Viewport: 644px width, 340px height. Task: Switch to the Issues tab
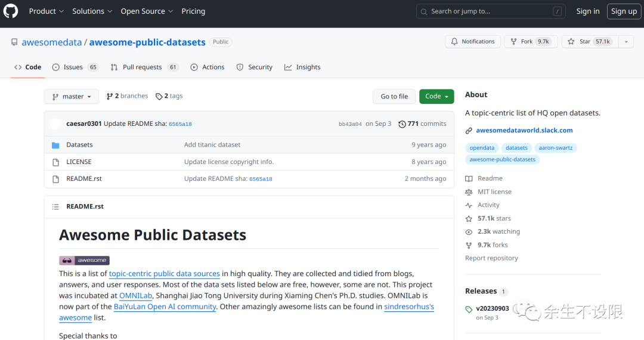coord(75,67)
